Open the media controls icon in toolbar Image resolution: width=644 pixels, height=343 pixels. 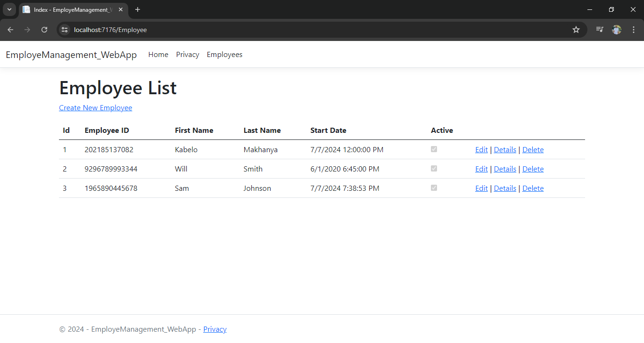pos(599,29)
